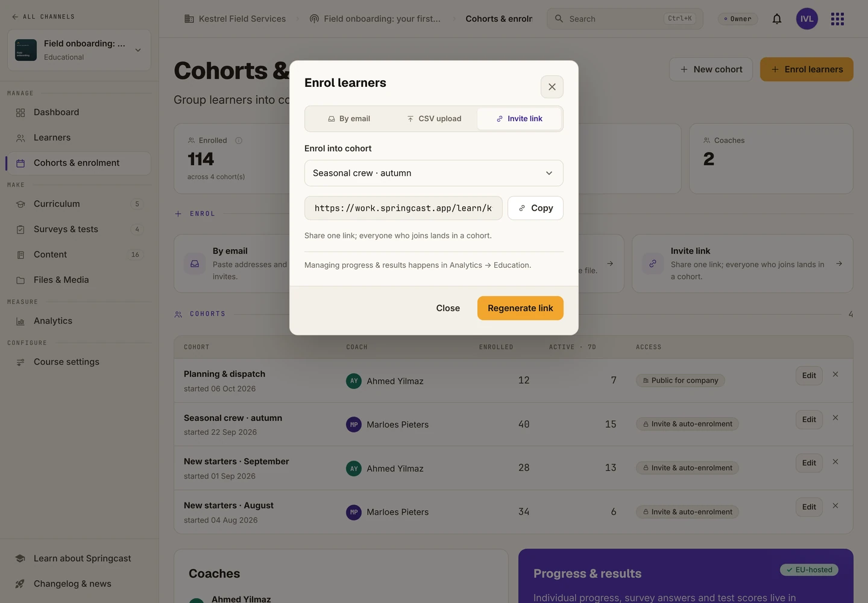Screen dimensions: 868x603
Task: Open Cohorts & enrolment in sidebar
Action: coord(79,163)
